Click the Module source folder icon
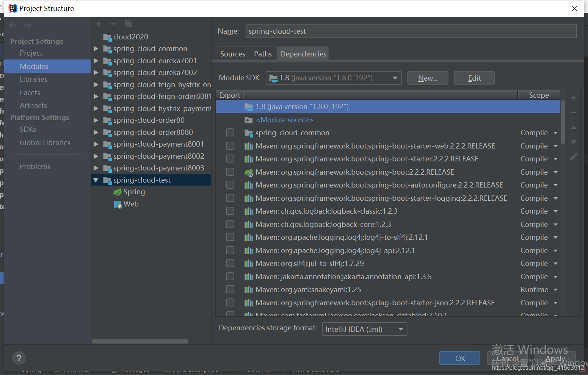This screenshot has height=375, width=588. [249, 120]
